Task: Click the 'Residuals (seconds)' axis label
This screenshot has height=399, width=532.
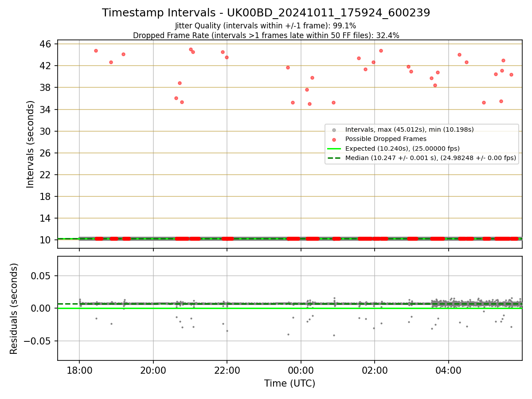Action: [14, 309]
